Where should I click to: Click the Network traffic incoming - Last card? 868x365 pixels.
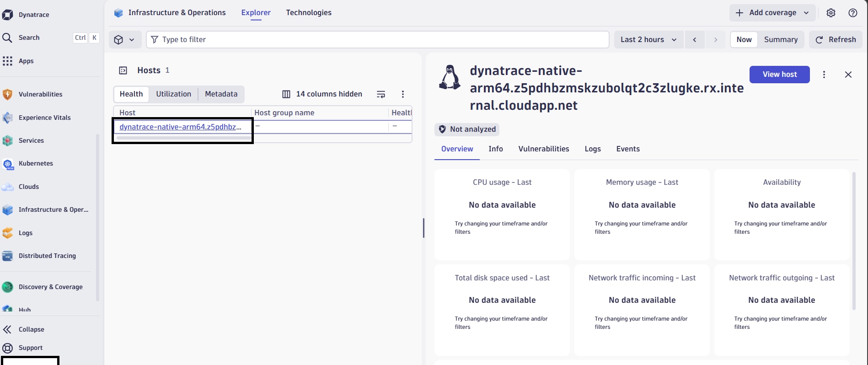tap(642, 310)
